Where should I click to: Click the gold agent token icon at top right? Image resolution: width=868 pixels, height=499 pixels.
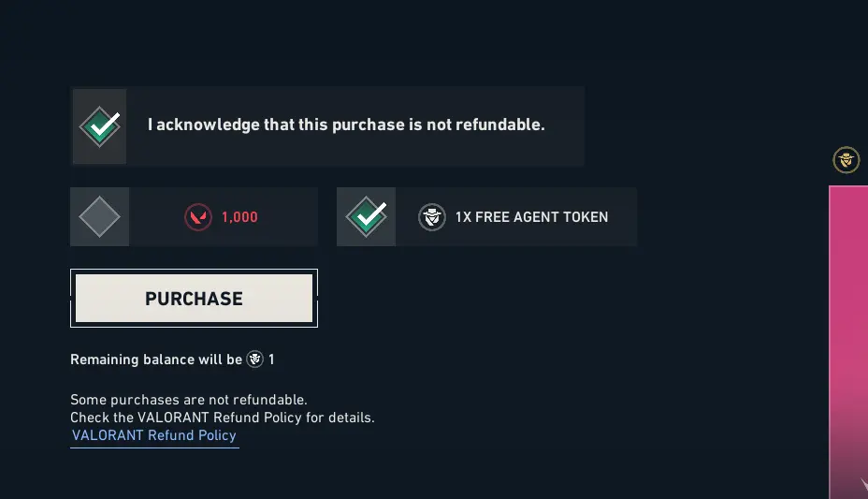coord(846,160)
